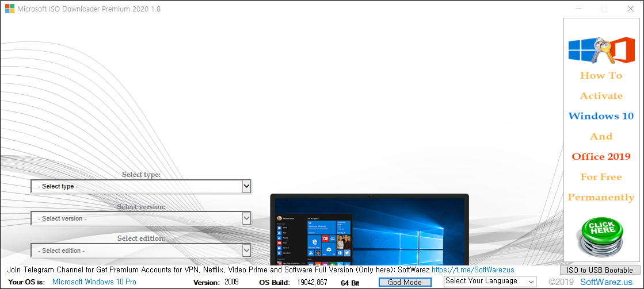Open the t.me/SoftWarezus Telegram link

pos(472,270)
